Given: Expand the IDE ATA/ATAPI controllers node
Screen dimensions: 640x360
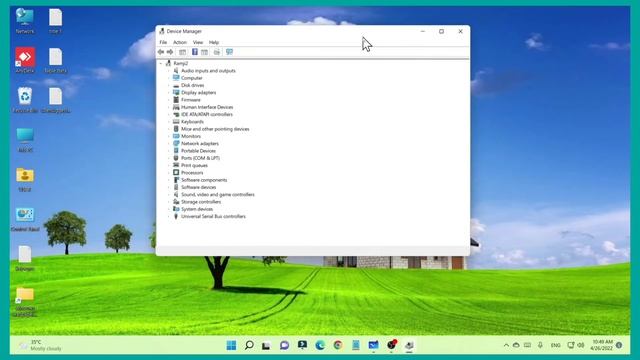Looking at the screenshot, I should point(169,114).
